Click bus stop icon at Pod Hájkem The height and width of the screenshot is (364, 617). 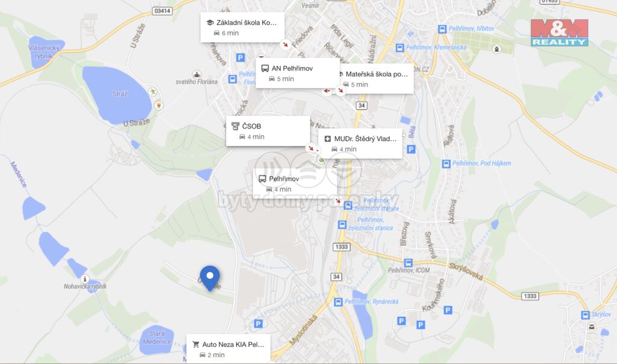(x=446, y=164)
